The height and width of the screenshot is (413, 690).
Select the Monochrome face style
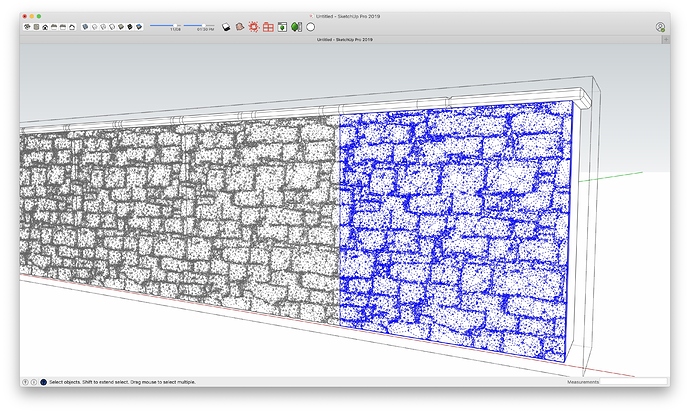pos(139,27)
